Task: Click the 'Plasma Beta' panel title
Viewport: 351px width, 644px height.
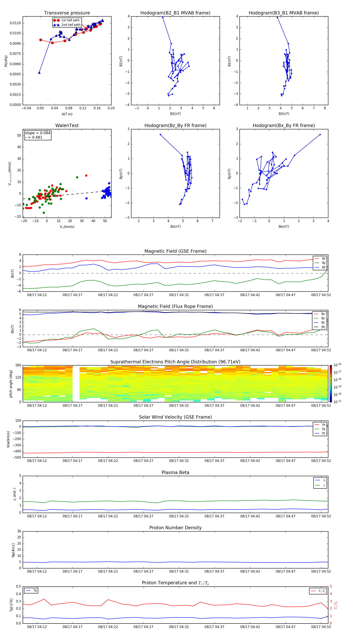Action: pos(175,473)
